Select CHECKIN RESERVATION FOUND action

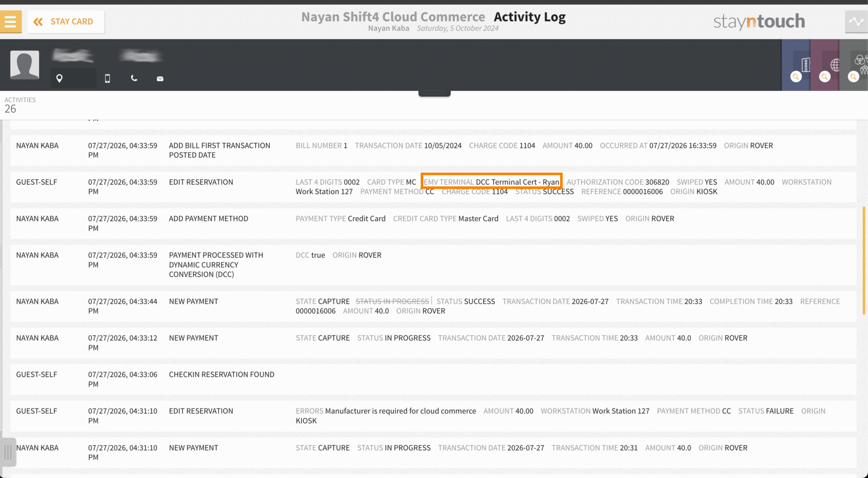222,374
